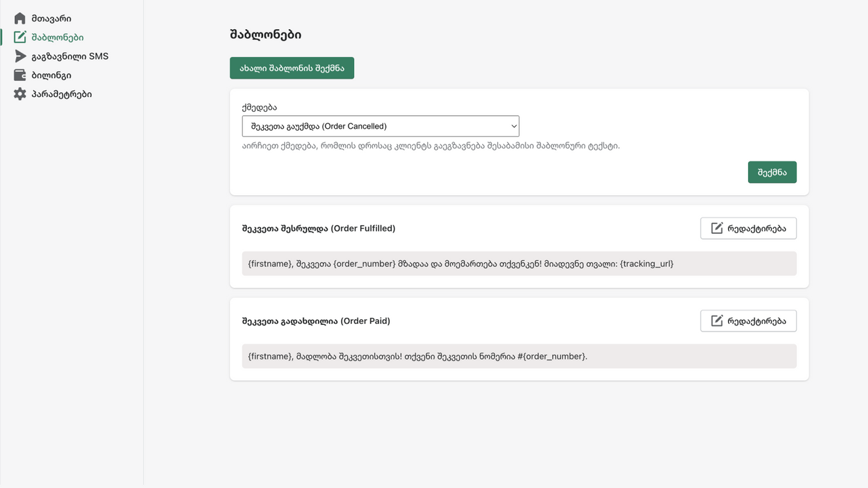868x488 pixels.
Task: Click the შეკვეთა გადახდილია (Order Paid) title
Action: pyautogui.click(x=316, y=321)
